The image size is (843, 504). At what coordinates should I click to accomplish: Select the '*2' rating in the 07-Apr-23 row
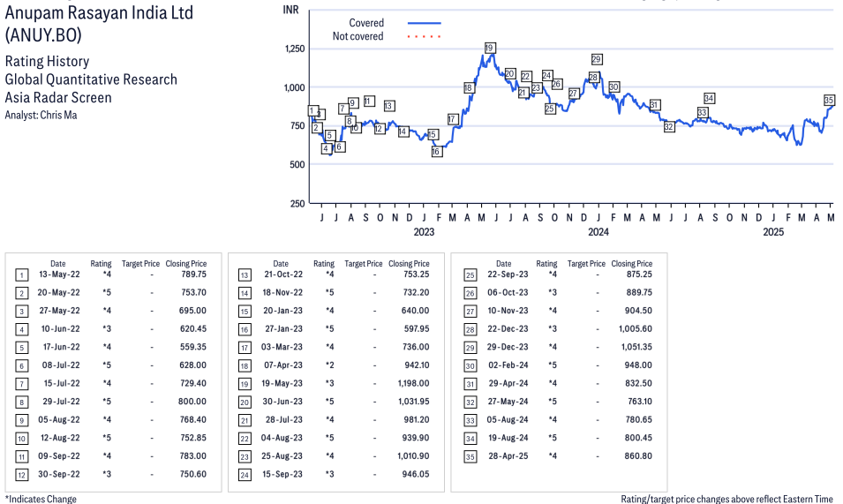329,365
